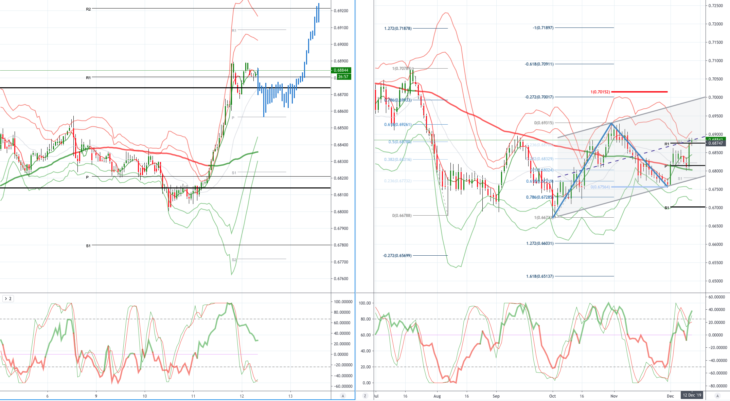
Task: Select the R2 pivot line on left chart
Action: 210,9
